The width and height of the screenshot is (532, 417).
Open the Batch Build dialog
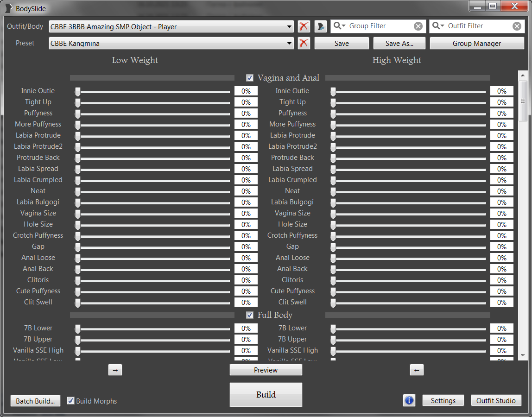point(35,401)
